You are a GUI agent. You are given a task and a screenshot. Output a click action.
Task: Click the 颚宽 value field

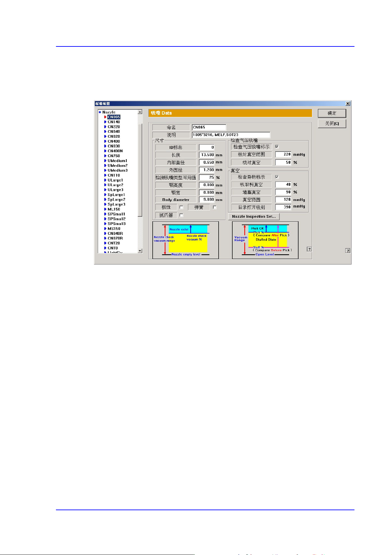[207, 192]
